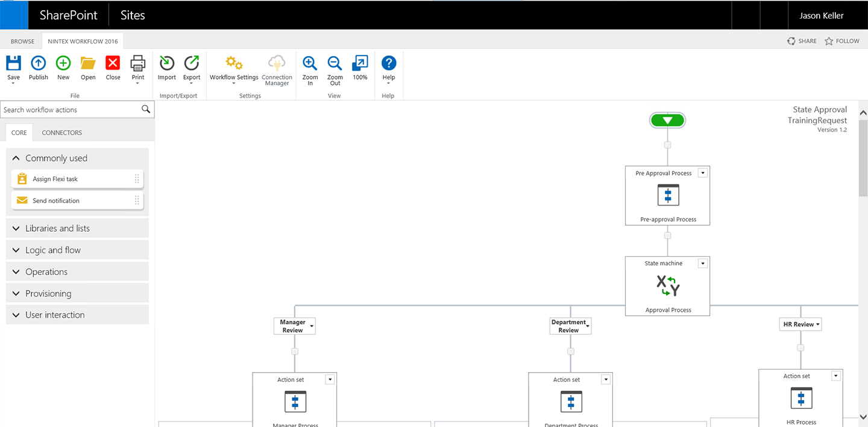Viewport: 868px width, 427px height.
Task: Switch to the BROWSE ribbon tab
Action: coord(22,42)
